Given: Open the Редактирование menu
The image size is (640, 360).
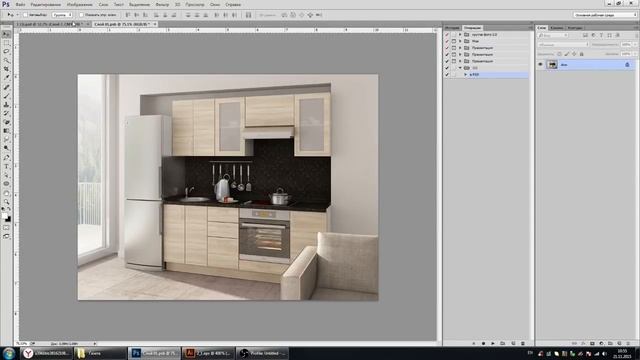Looking at the screenshot, I should pos(46,4).
